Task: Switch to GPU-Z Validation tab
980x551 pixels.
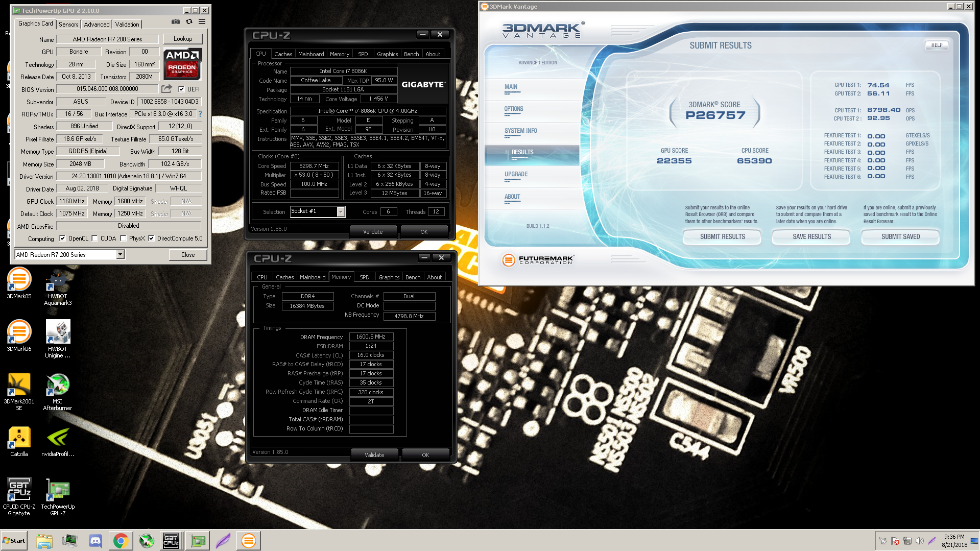Action: (127, 24)
